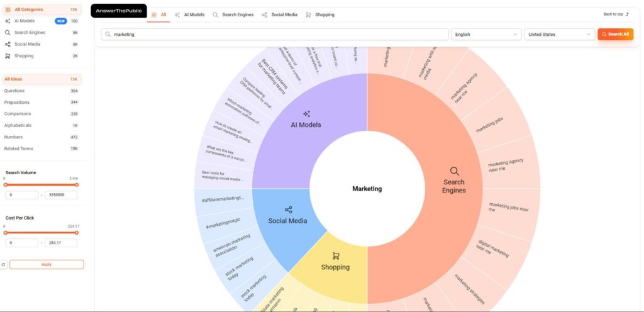
Task: Switch to the Social Media tab
Action: [x=280, y=14]
